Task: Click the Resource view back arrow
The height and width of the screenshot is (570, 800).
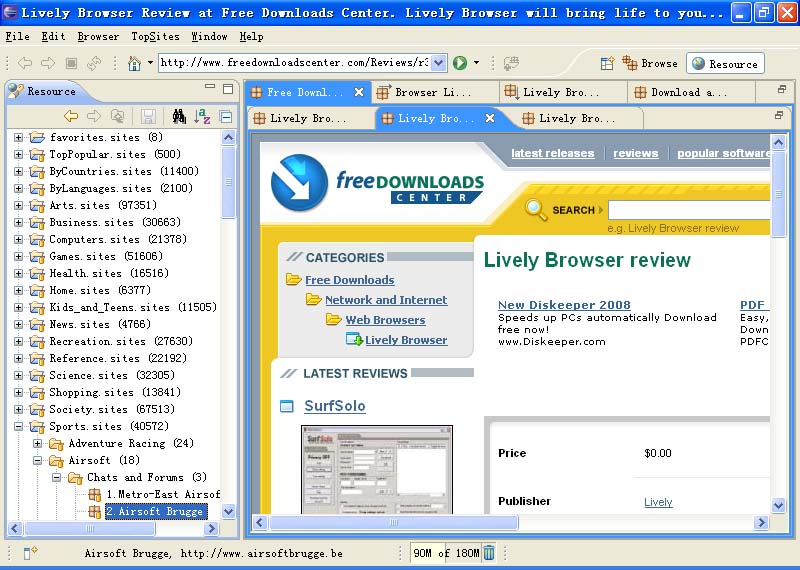Action: tap(70, 116)
